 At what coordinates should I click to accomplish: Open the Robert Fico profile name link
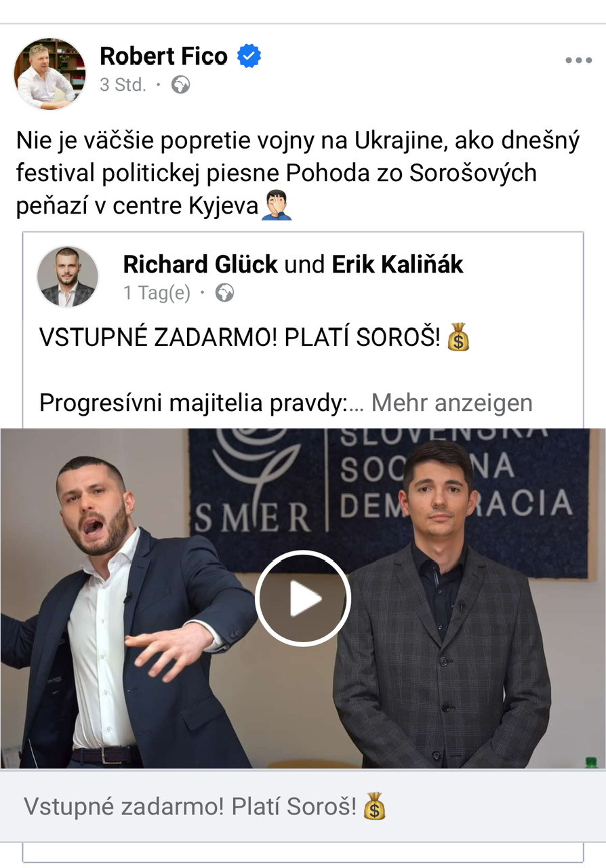163,56
